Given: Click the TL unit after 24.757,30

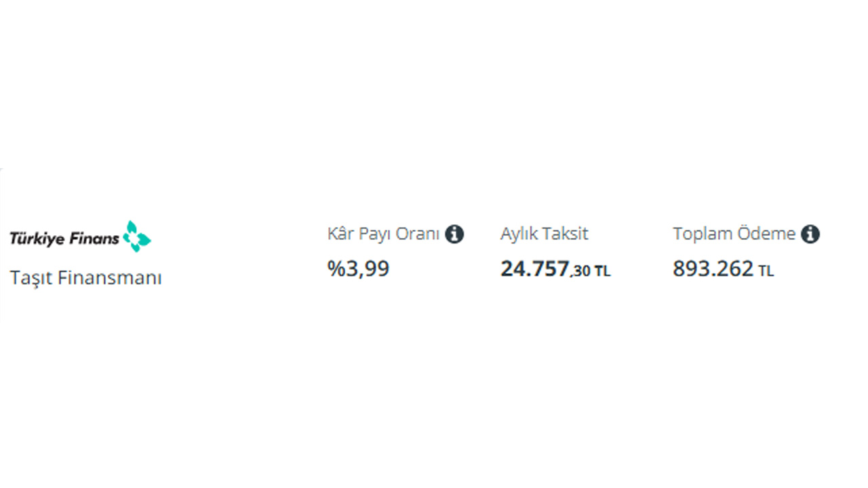Looking at the screenshot, I should click(x=602, y=272).
